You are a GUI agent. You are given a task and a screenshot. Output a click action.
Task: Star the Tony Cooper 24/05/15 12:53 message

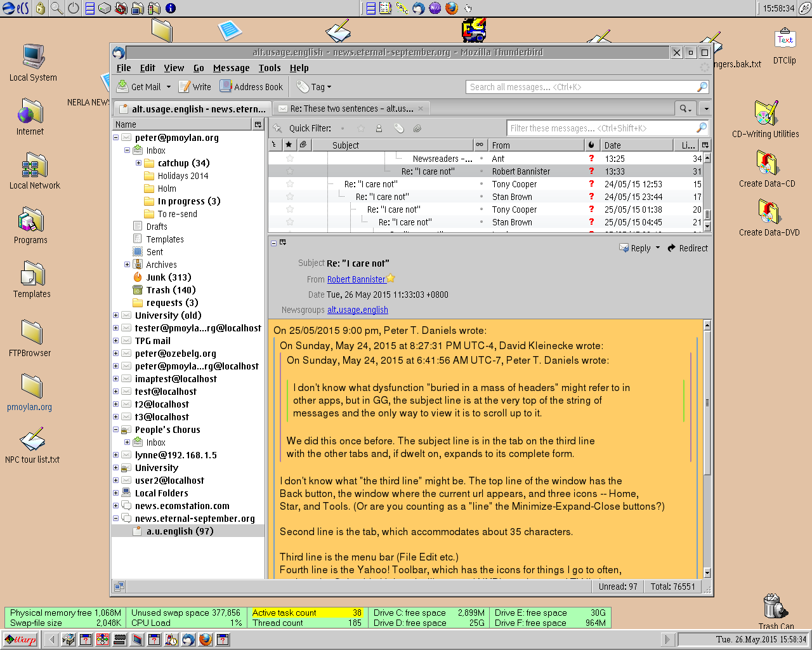click(x=290, y=184)
